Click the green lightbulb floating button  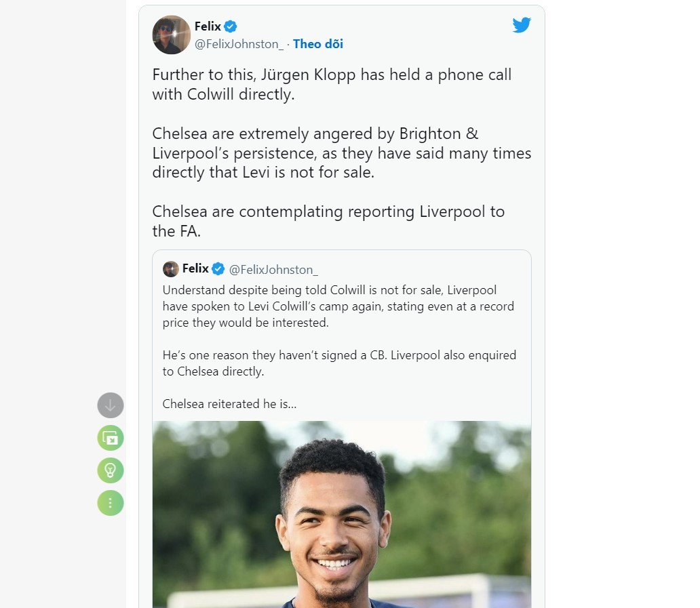[x=111, y=470]
